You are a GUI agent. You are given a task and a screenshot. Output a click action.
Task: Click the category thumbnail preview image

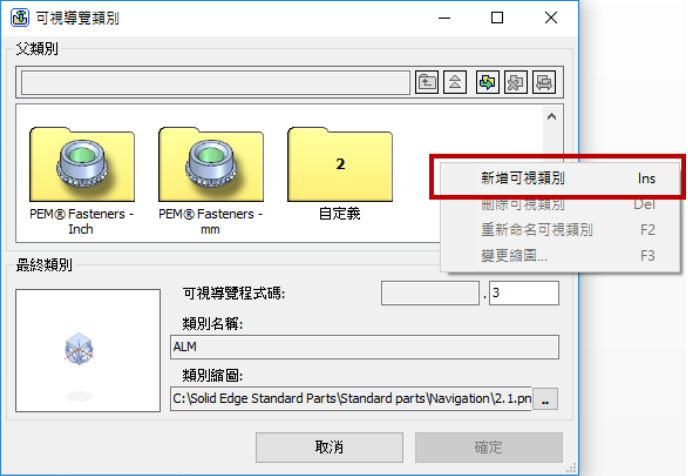88,350
